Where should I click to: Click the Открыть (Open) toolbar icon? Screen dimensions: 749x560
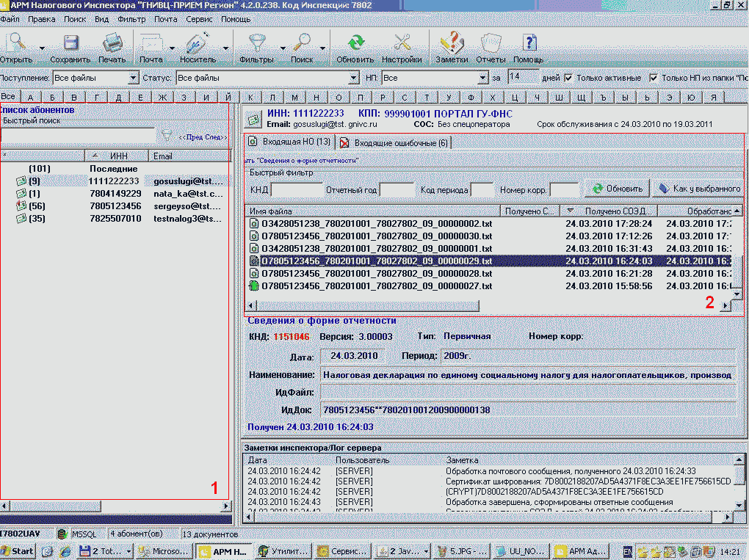tap(15, 43)
